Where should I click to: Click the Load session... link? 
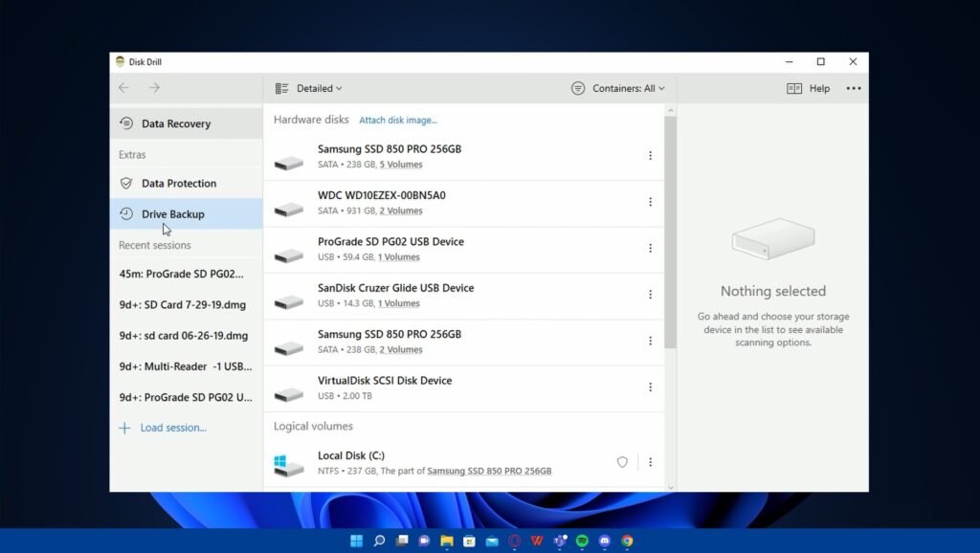tap(163, 428)
